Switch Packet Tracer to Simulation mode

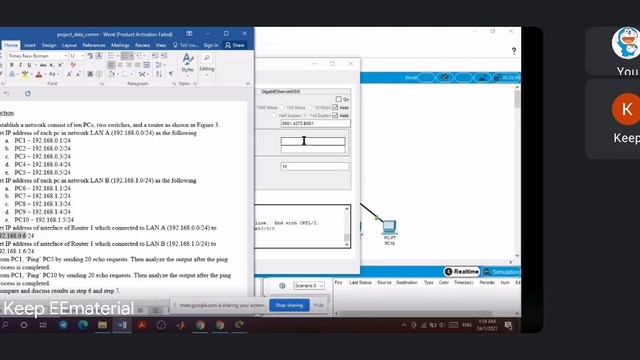click(501, 271)
